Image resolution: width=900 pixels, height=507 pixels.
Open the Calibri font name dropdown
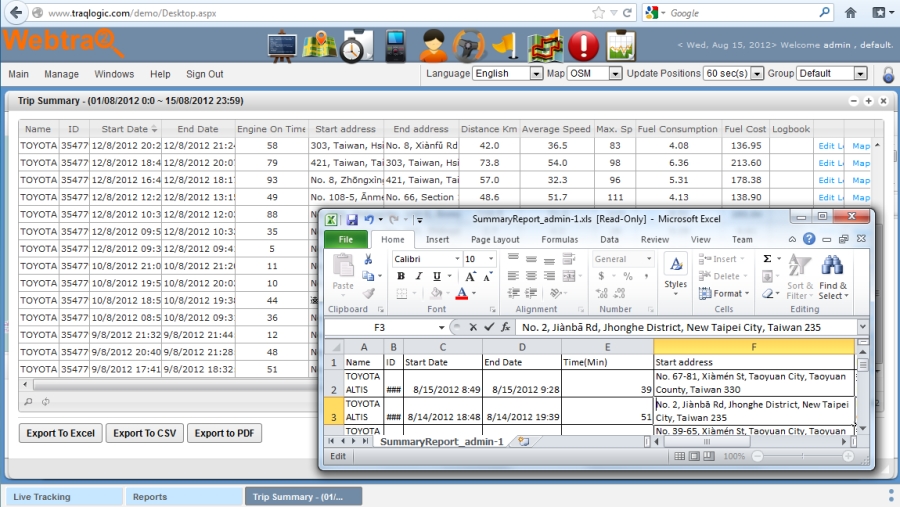click(x=457, y=259)
